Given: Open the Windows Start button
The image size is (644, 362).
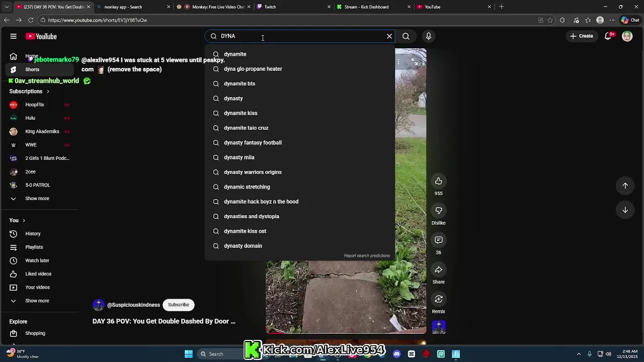Looking at the screenshot, I should click(189, 354).
